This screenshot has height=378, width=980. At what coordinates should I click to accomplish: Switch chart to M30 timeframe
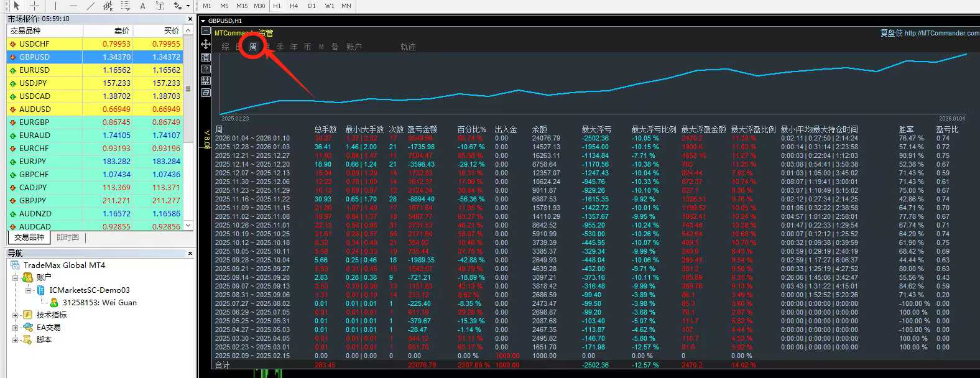tap(259, 6)
